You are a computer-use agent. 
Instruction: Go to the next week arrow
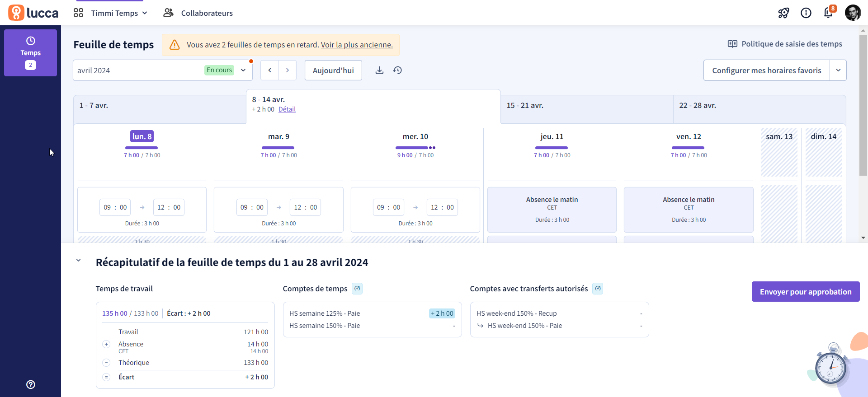pyautogui.click(x=288, y=70)
